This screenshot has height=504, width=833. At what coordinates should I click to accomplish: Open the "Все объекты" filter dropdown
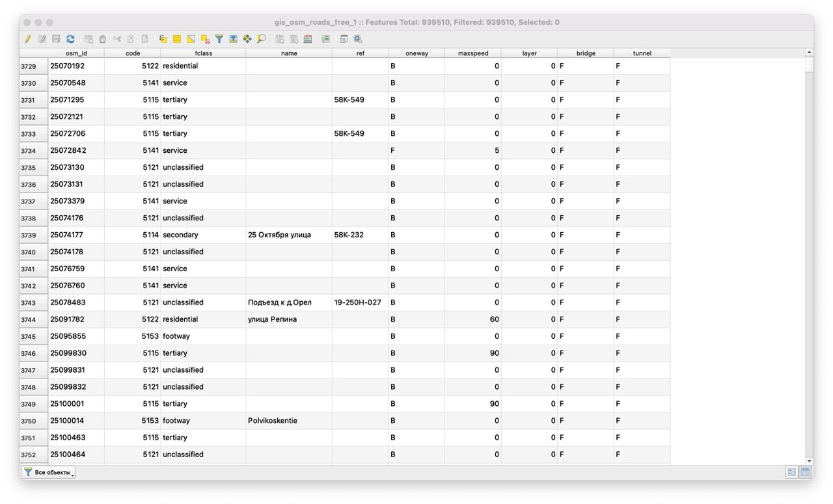click(49, 472)
